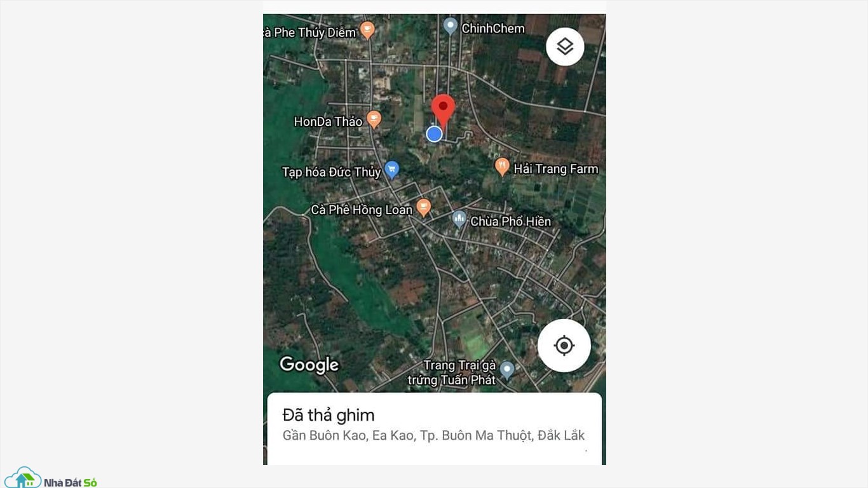Open the Gần Buôn Kao address line

(434, 436)
